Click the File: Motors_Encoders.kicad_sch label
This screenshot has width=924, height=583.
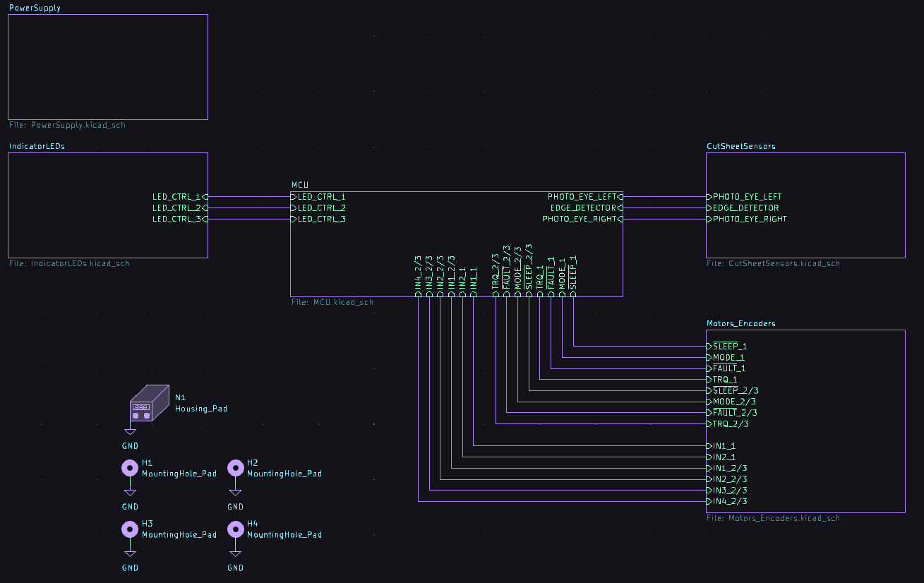[774, 517]
